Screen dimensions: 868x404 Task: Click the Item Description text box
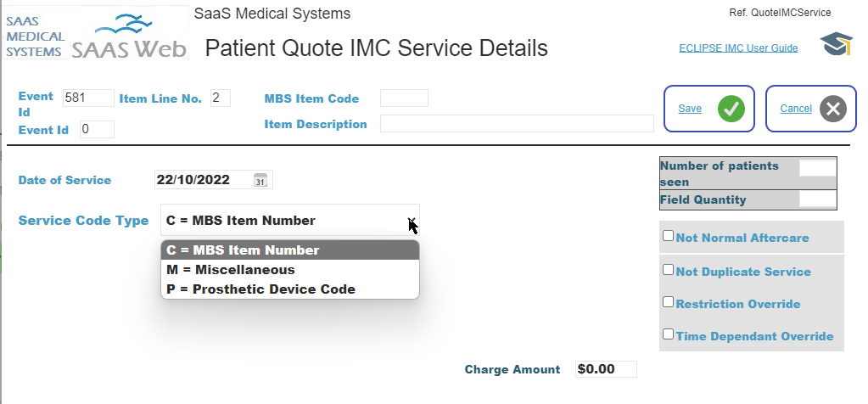tap(517, 123)
